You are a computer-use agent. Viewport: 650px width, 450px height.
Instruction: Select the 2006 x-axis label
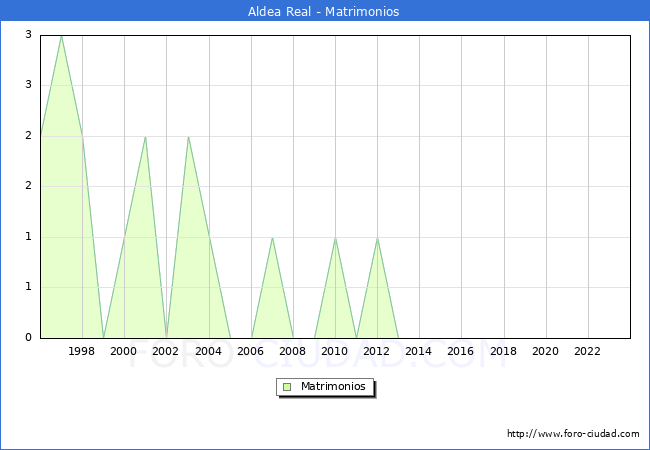tap(251, 351)
